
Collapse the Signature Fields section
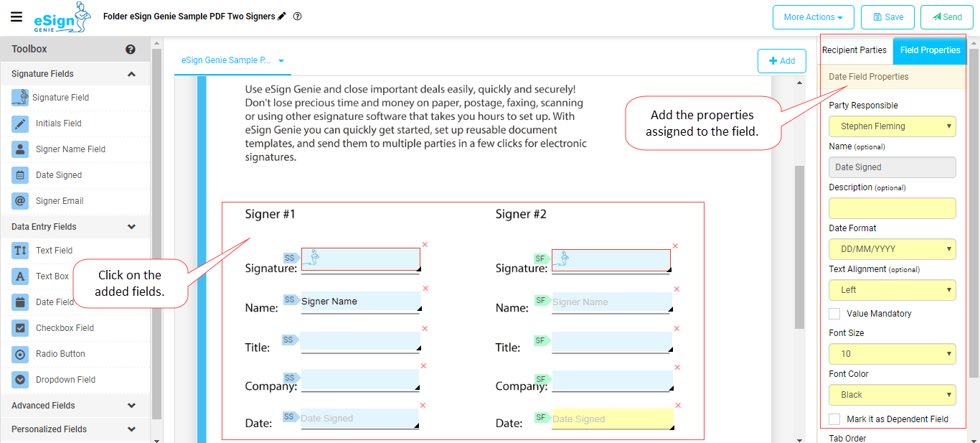131,74
